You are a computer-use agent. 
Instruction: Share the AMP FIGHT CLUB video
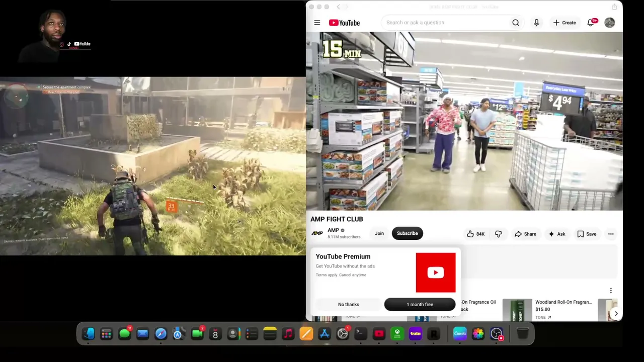pyautogui.click(x=525, y=234)
